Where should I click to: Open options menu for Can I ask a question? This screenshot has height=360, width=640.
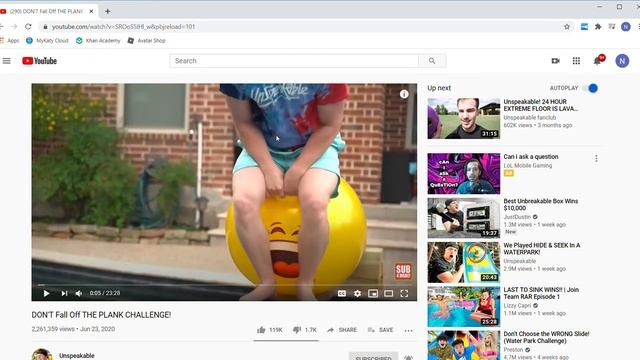pyautogui.click(x=596, y=158)
